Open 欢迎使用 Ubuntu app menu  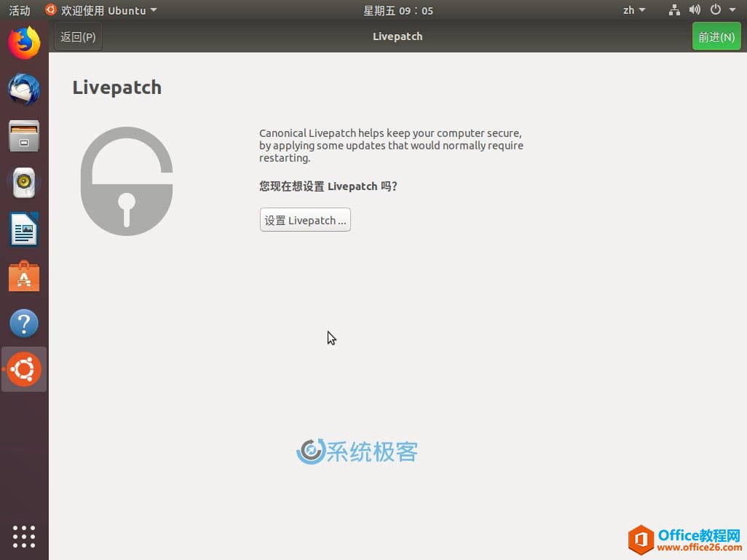coord(101,10)
